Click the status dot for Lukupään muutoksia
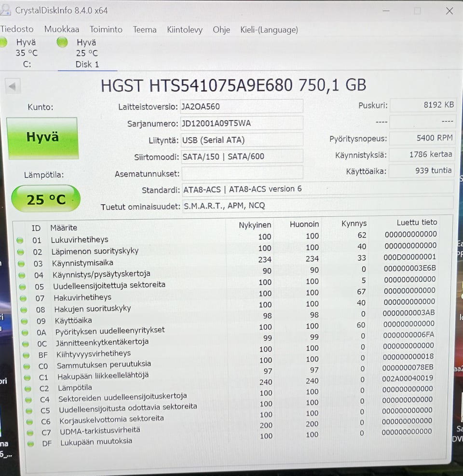The image size is (463, 476). click(x=30, y=444)
